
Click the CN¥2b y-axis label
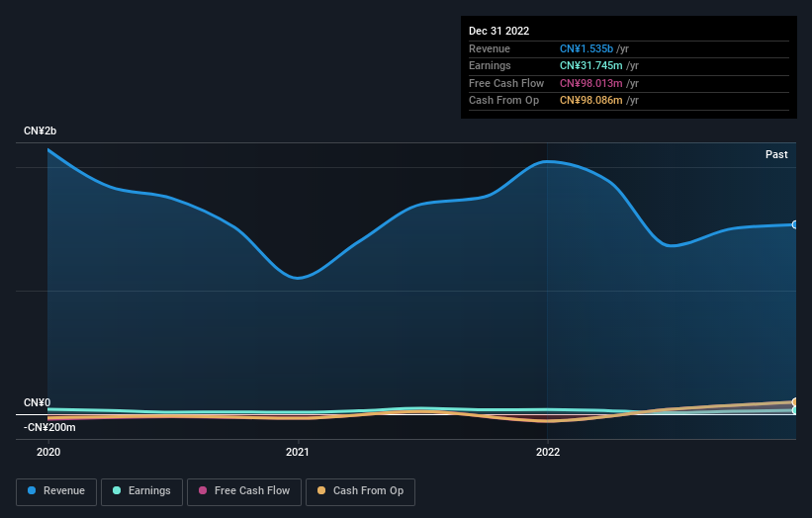(40, 130)
